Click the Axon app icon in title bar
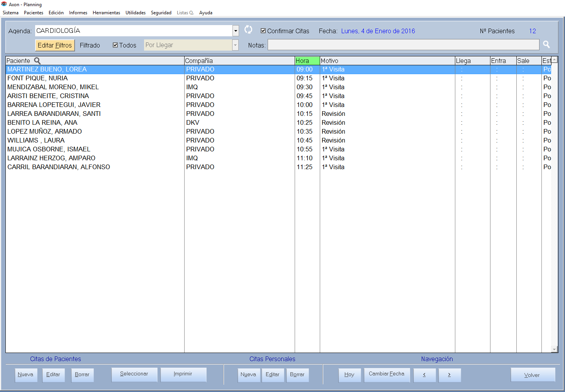This screenshot has width=565, height=392. [x=4, y=4]
